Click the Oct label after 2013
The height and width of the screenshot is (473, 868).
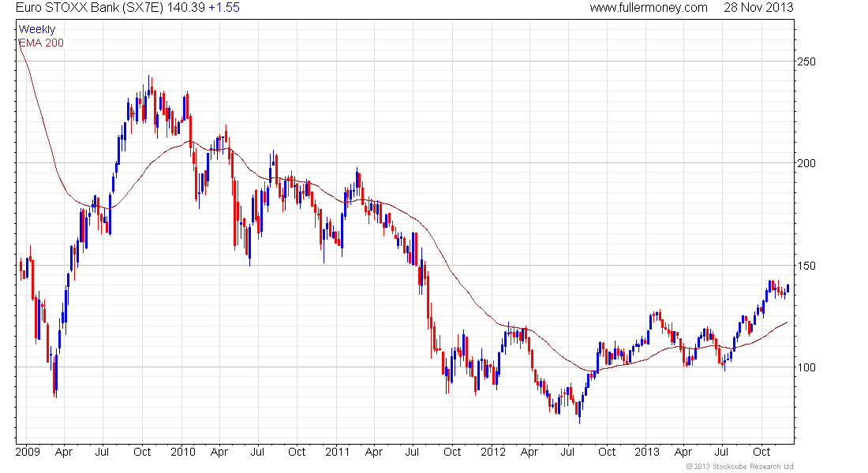(x=761, y=452)
